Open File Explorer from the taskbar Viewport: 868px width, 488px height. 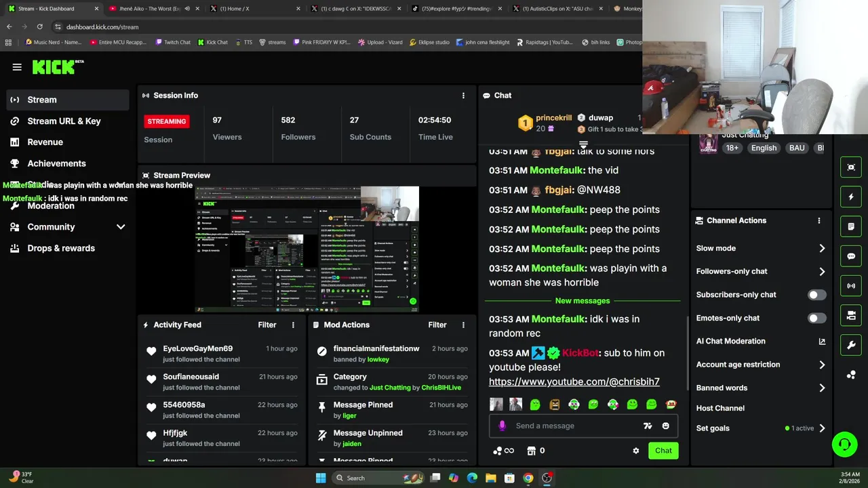490,478
